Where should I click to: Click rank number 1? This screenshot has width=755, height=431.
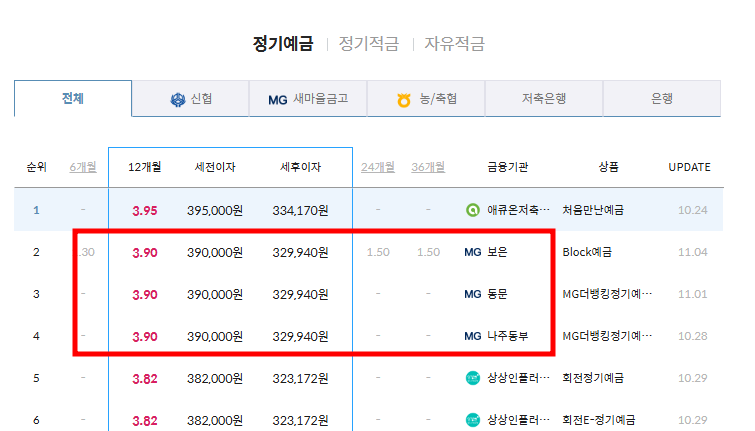click(x=36, y=210)
